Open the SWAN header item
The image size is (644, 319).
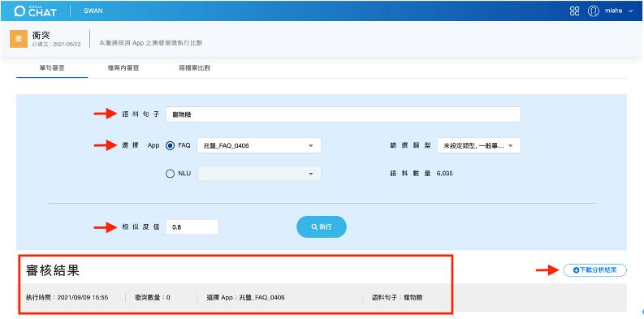click(x=93, y=11)
